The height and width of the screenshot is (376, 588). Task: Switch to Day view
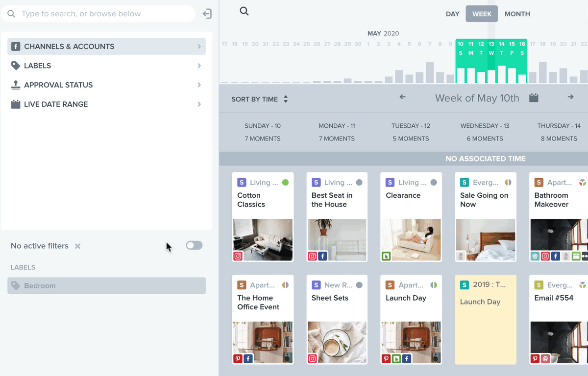(x=452, y=14)
